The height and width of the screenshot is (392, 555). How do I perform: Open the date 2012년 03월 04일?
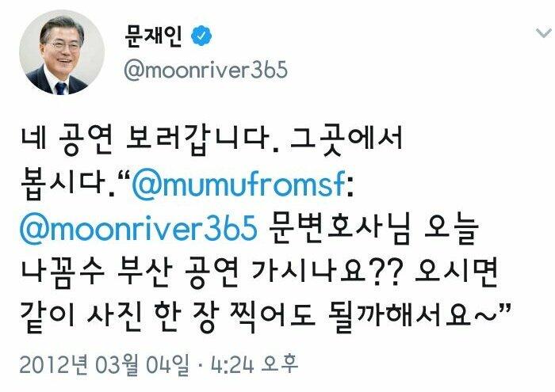105,364
